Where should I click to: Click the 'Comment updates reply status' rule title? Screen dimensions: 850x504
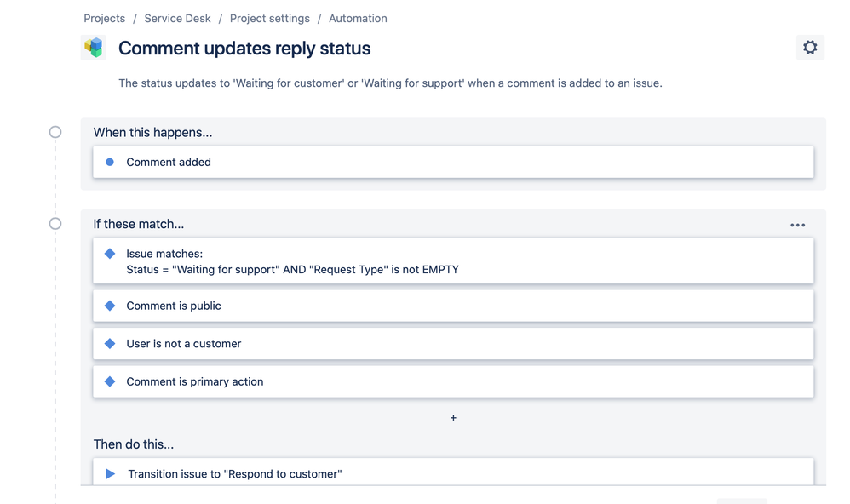(244, 49)
